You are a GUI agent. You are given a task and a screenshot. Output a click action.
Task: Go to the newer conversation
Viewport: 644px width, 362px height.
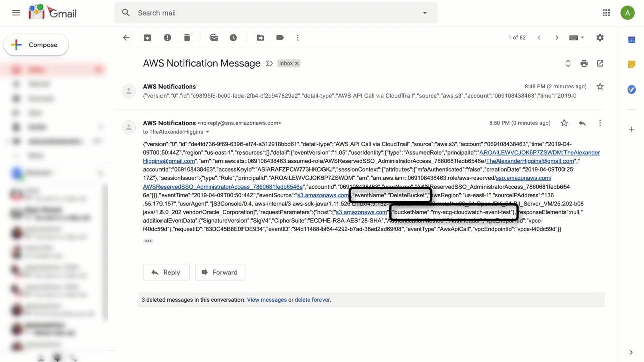coord(539,38)
